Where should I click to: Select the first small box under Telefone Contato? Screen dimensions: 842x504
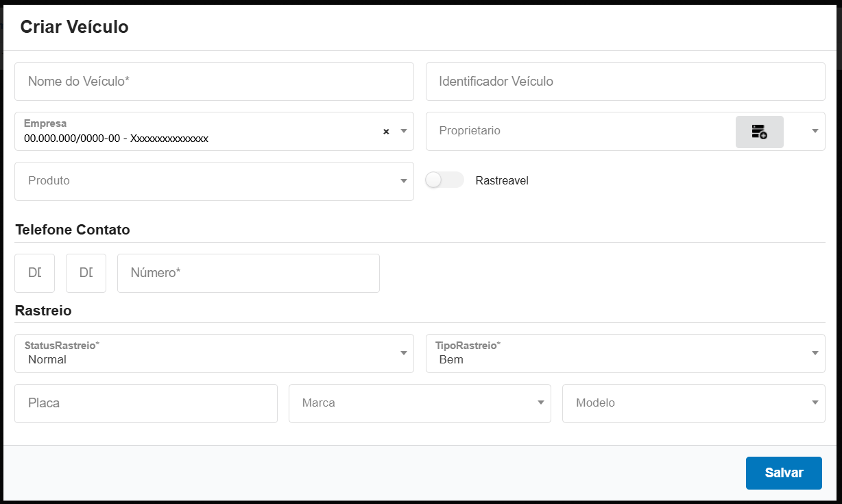point(34,273)
